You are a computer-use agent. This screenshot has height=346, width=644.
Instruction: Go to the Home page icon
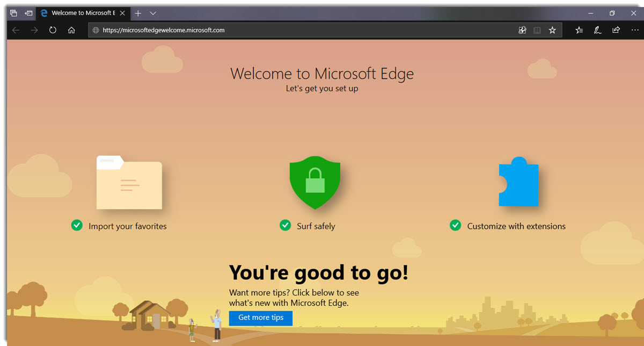point(71,30)
